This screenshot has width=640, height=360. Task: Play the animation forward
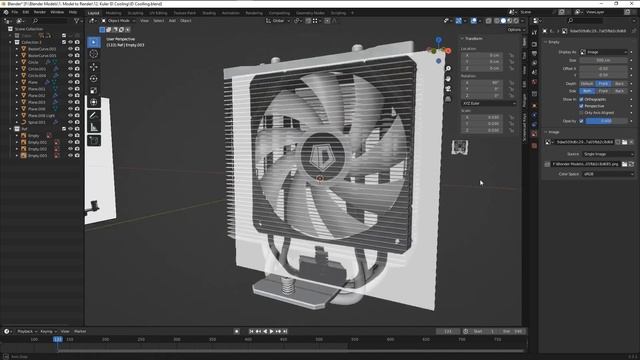(271, 331)
